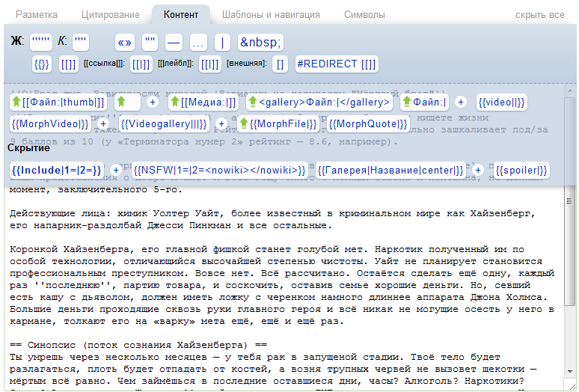Insert empty template braces {{}}
579x392 pixels.
42,64
